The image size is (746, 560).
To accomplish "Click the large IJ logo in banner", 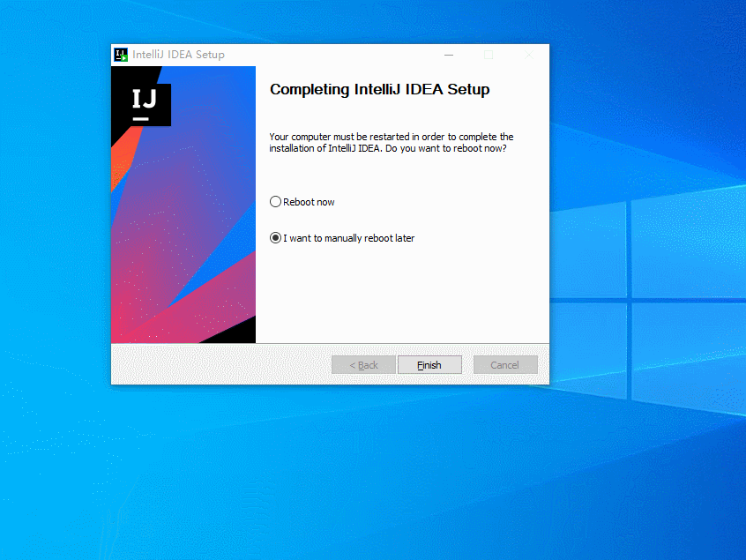I will pyautogui.click(x=141, y=105).
